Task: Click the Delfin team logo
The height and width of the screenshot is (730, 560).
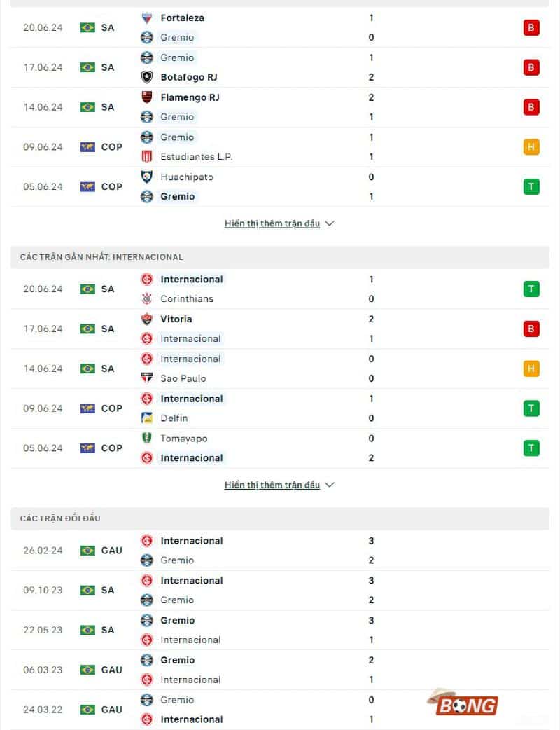Action: pyautogui.click(x=147, y=418)
